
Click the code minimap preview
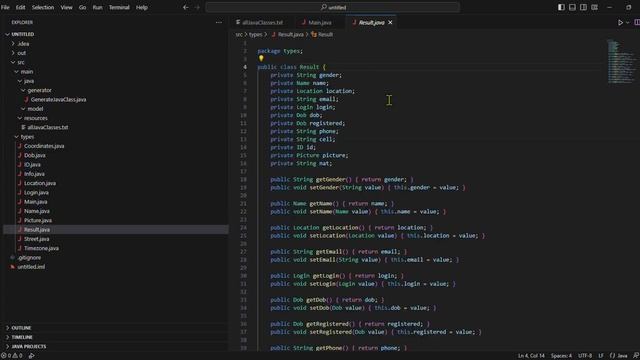click(621, 61)
